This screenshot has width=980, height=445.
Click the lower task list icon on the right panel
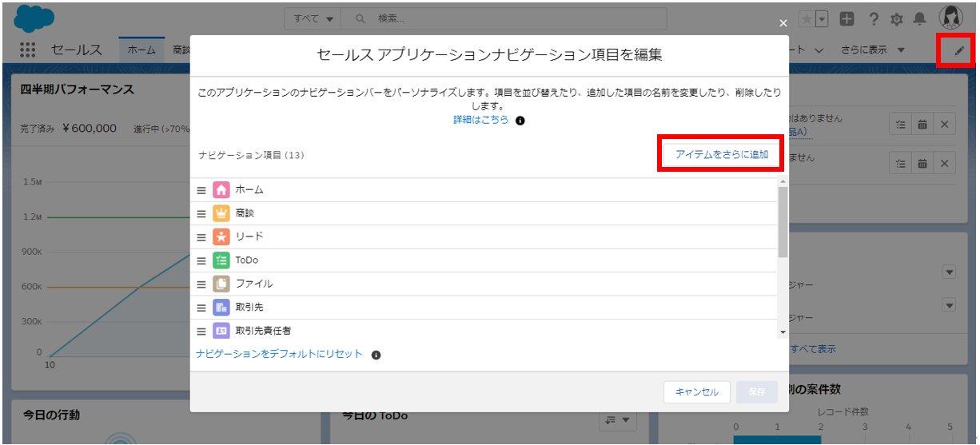900,163
